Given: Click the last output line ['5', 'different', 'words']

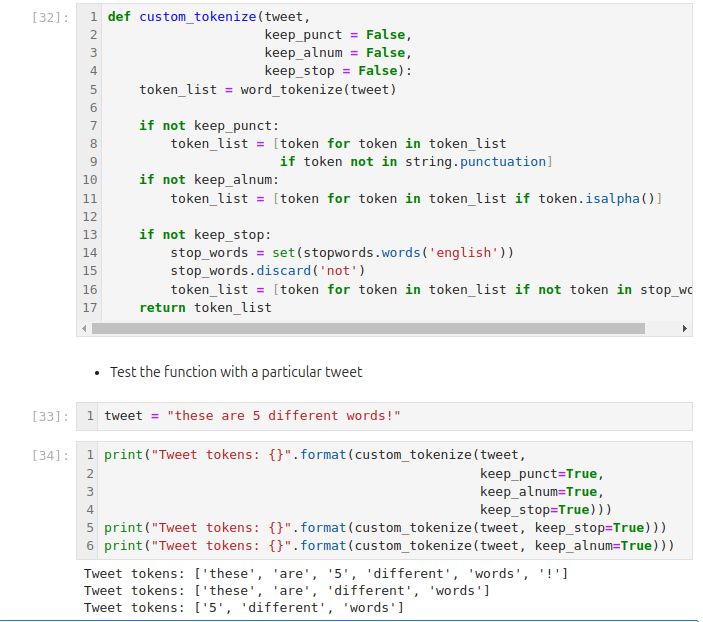Looking at the screenshot, I should click(x=244, y=607).
